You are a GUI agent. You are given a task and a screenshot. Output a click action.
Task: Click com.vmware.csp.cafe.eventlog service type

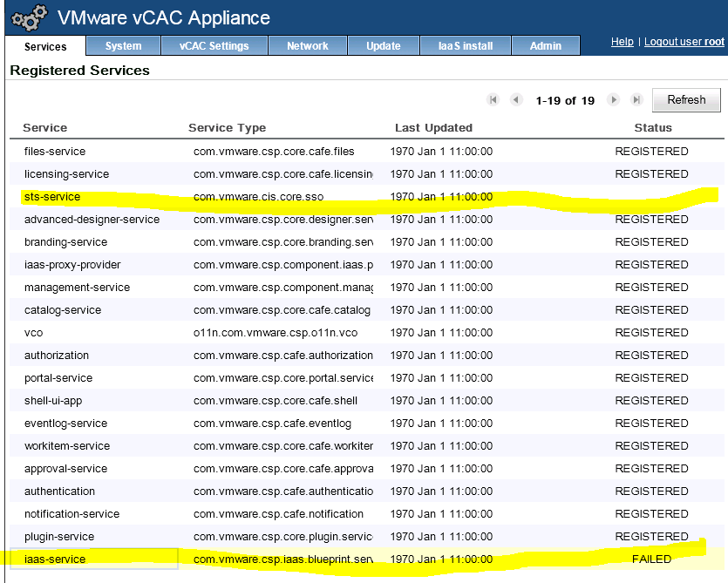tap(273, 424)
